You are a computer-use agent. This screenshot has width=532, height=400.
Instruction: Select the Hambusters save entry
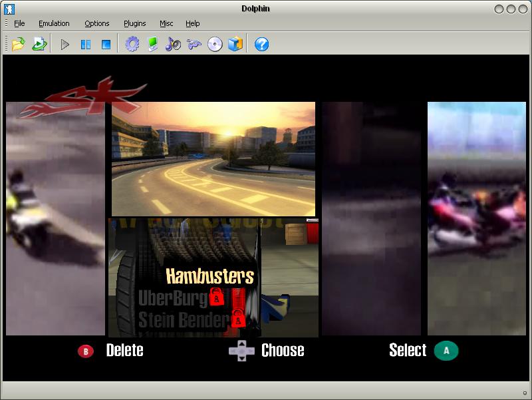(x=209, y=276)
